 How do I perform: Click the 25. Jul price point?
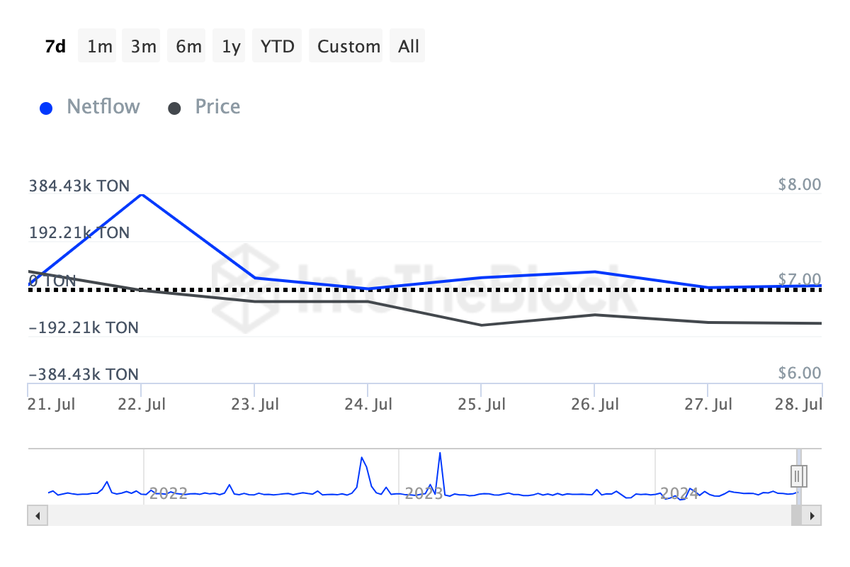coord(481,325)
